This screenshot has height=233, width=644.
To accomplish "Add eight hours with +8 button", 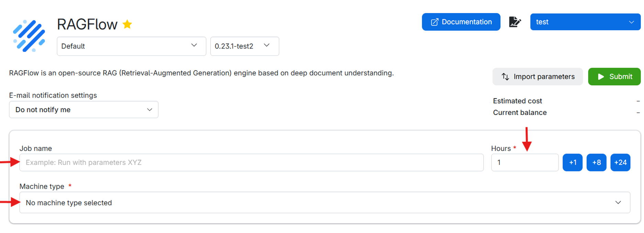I will [596, 162].
